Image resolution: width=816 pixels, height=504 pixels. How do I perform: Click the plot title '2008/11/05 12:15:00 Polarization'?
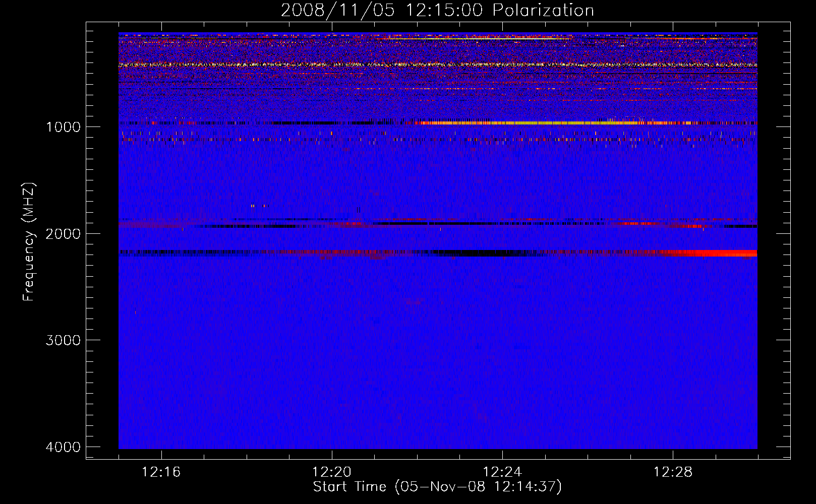pos(437,10)
